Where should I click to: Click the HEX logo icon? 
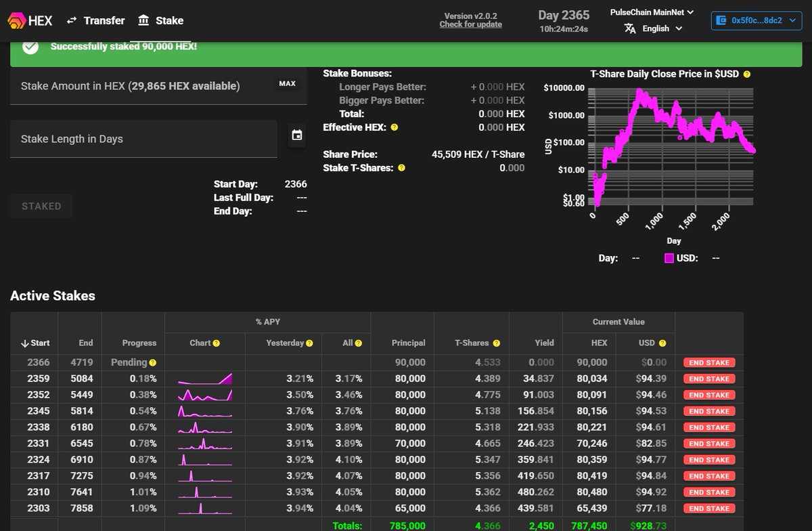17,20
